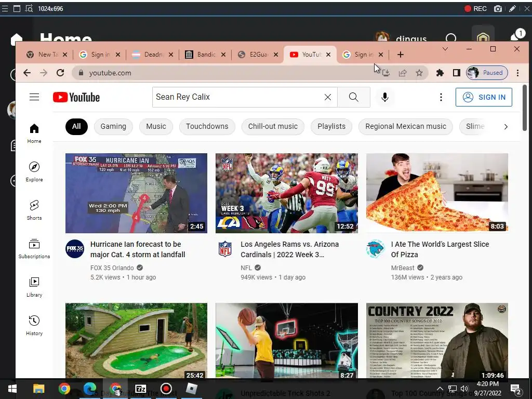
Task: Open the Windows Start button
Action: (12, 389)
